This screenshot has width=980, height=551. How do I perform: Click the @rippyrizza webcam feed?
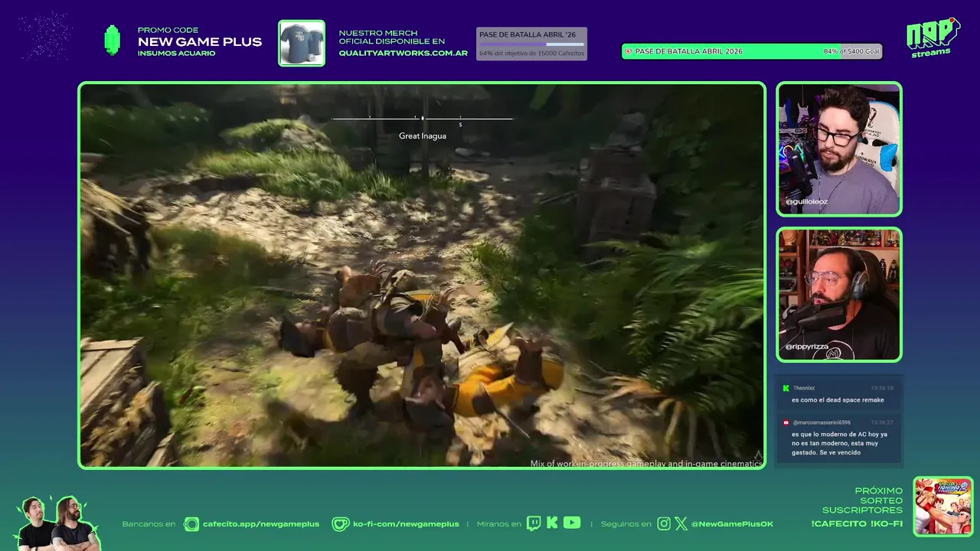point(839,294)
